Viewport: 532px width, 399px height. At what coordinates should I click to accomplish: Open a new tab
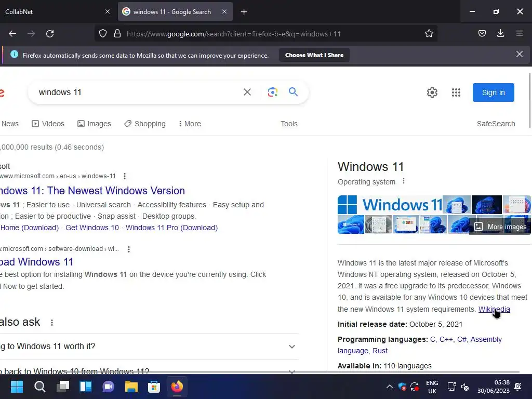tap(244, 12)
